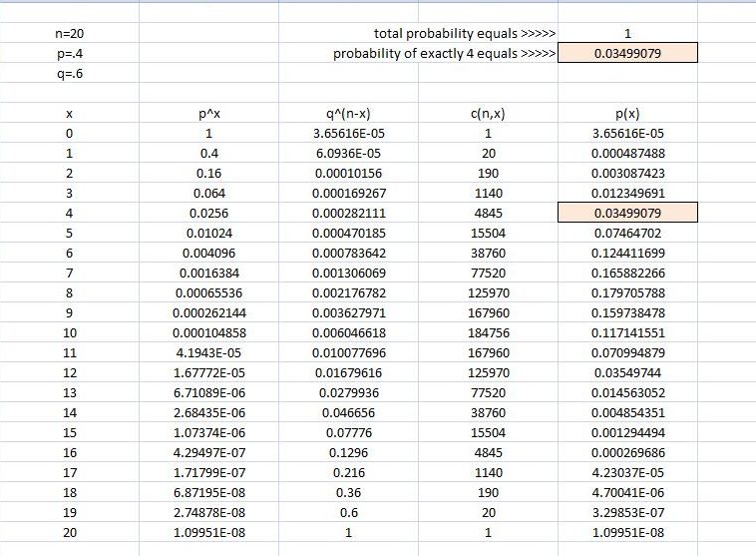Select the cell showing 0.0016384

coord(208,273)
